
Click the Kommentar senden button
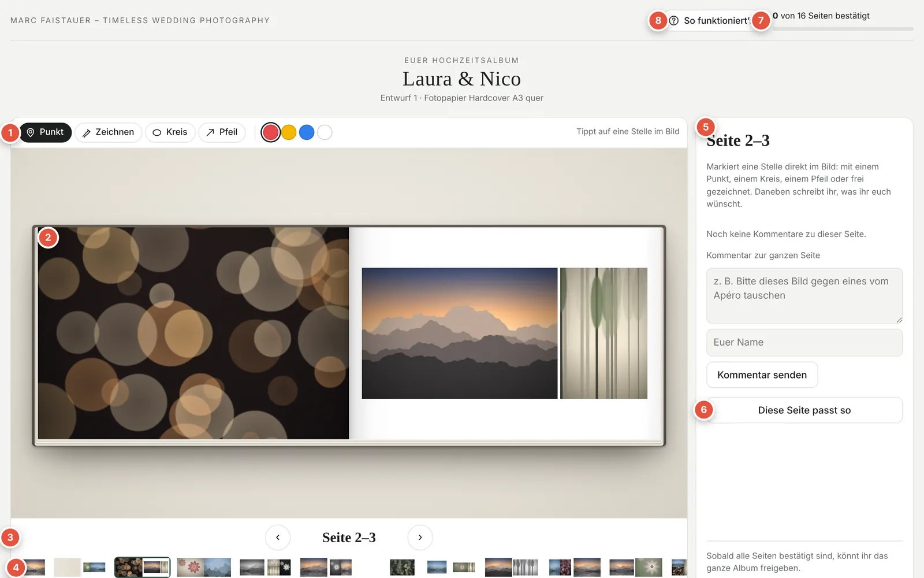762,375
